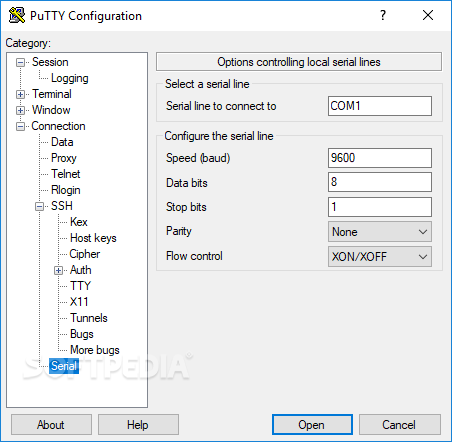Focus the serial line COM1 field

pyautogui.click(x=380, y=106)
